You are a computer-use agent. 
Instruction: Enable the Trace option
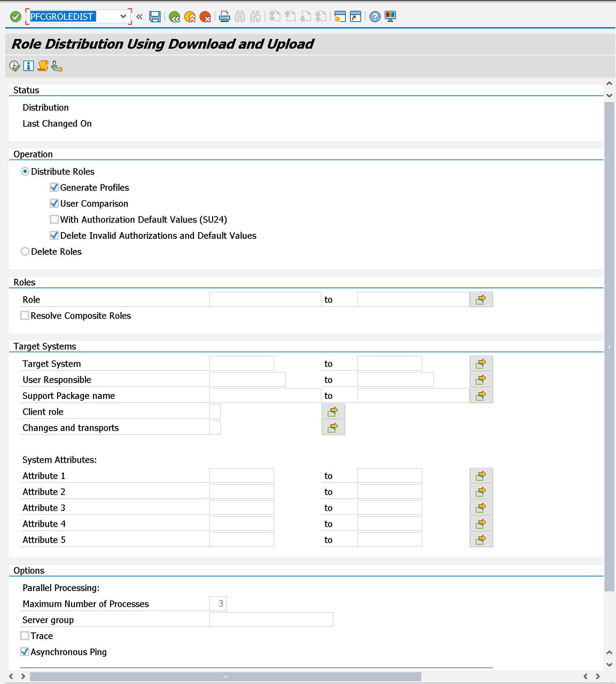click(x=24, y=635)
